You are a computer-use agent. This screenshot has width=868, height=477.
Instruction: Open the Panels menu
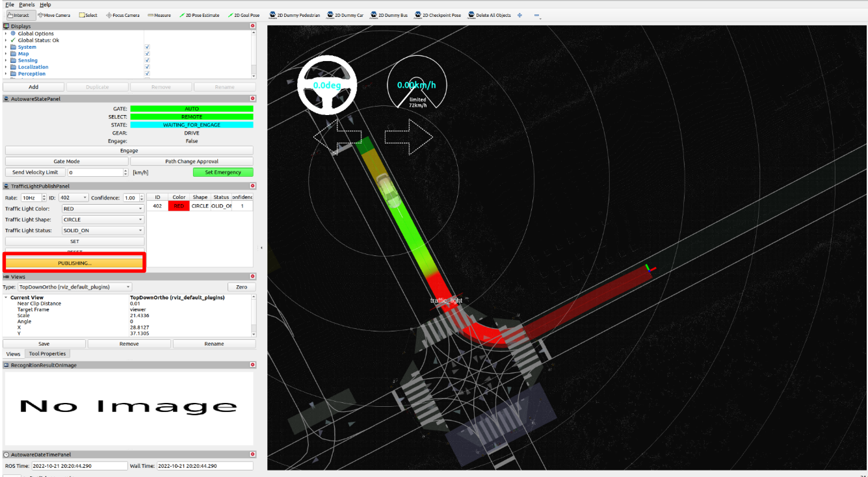point(26,5)
